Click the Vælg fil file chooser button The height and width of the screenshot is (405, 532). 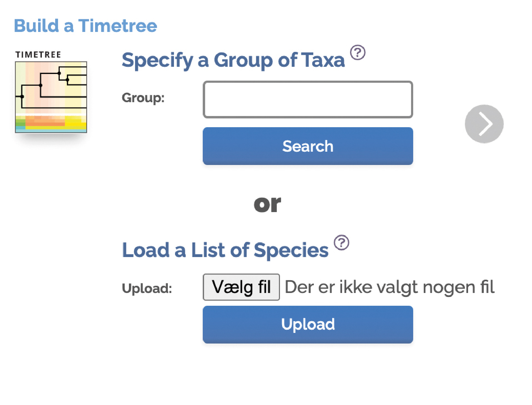point(241,287)
